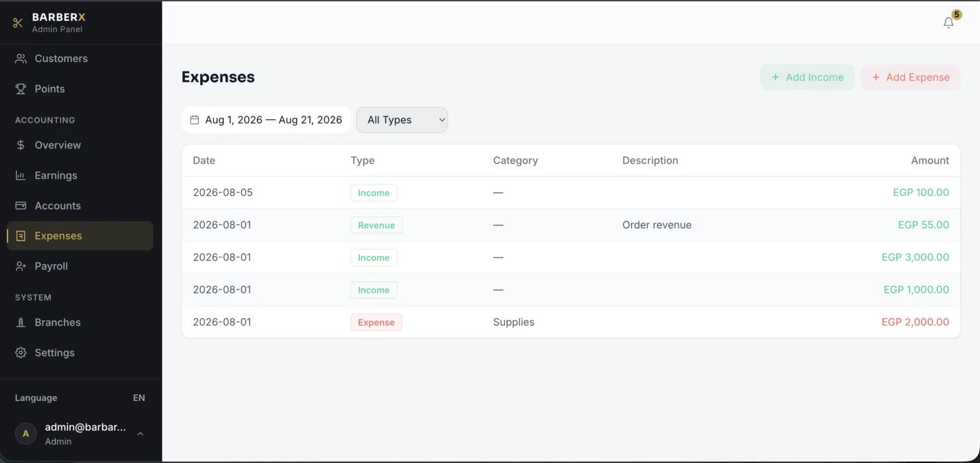Click the Date column header

point(204,161)
